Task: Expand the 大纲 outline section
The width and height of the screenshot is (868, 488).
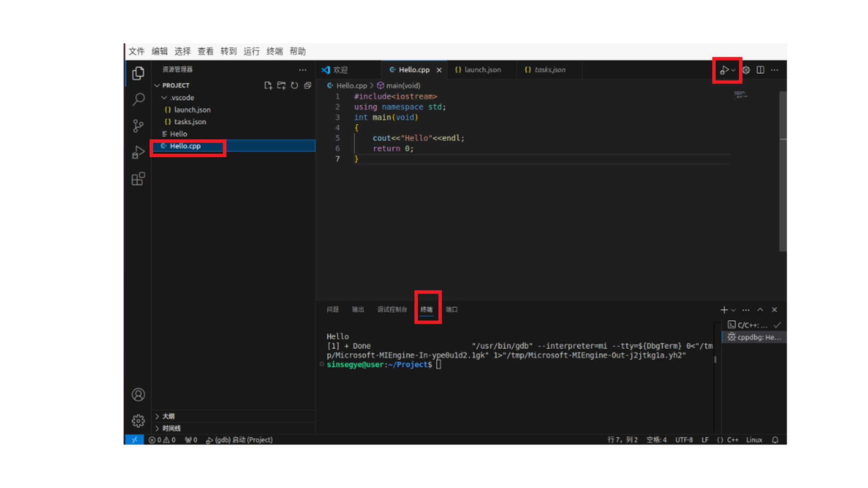Action: pos(168,416)
